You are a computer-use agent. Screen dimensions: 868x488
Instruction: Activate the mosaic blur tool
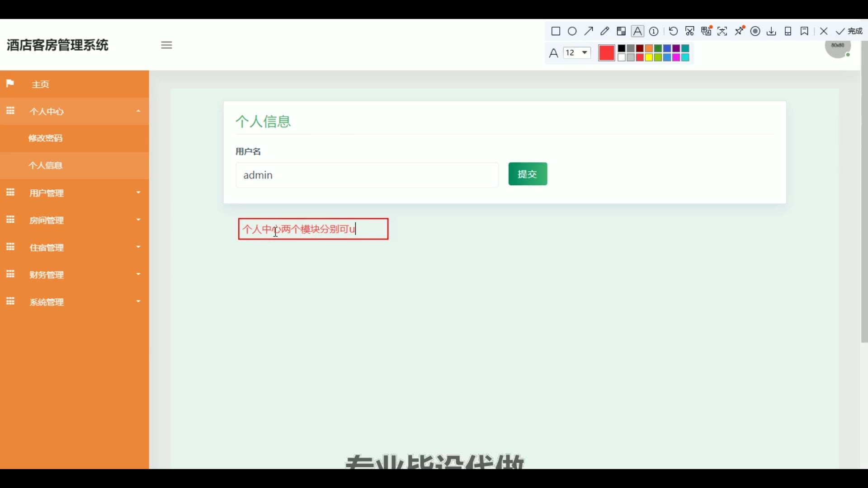(x=621, y=31)
